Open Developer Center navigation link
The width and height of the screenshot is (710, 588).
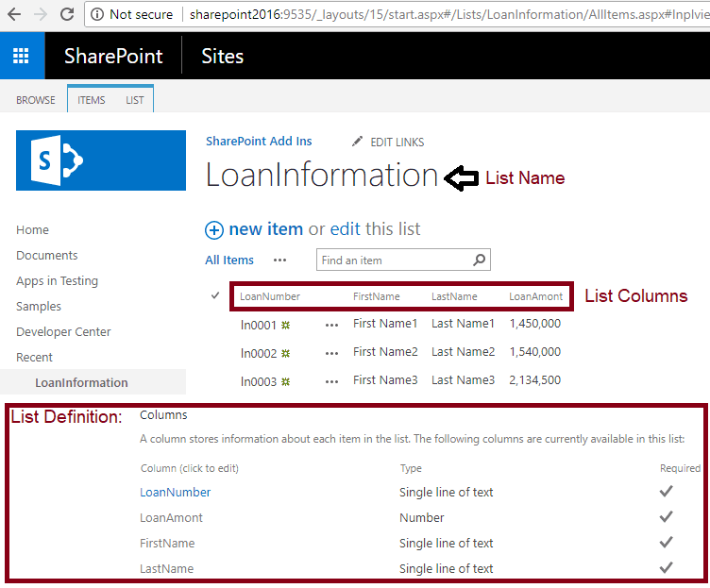coord(63,332)
